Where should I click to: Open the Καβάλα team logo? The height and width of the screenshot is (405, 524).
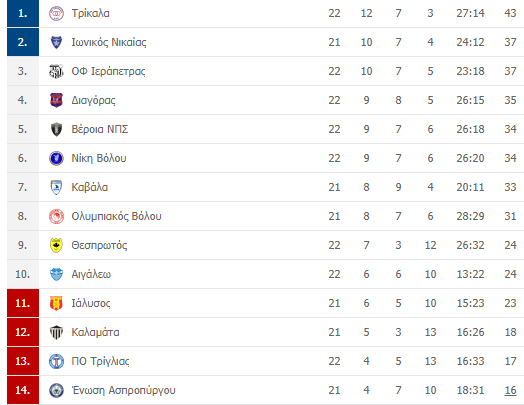(x=56, y=187)
